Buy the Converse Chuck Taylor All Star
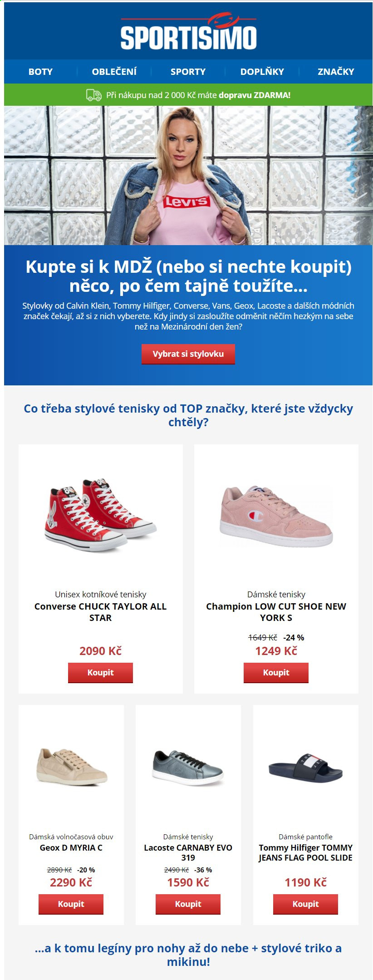Image resolution: width=373 pixels, height=980 pixels. pyautogui.click(x=101, y=673)
